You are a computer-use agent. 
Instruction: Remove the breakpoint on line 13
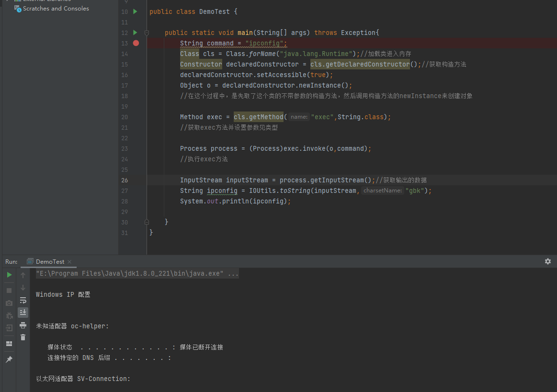click(x=136, y=43)
